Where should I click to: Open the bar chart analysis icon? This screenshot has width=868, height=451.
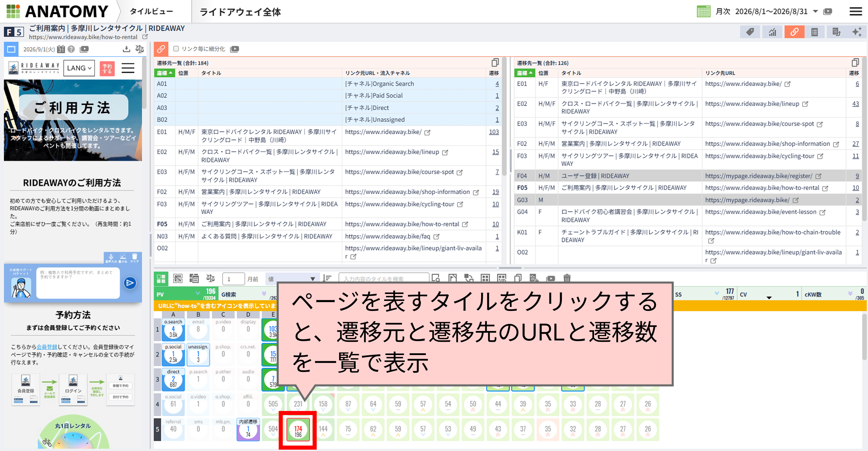pyautogui.click(x=772, y=32)
